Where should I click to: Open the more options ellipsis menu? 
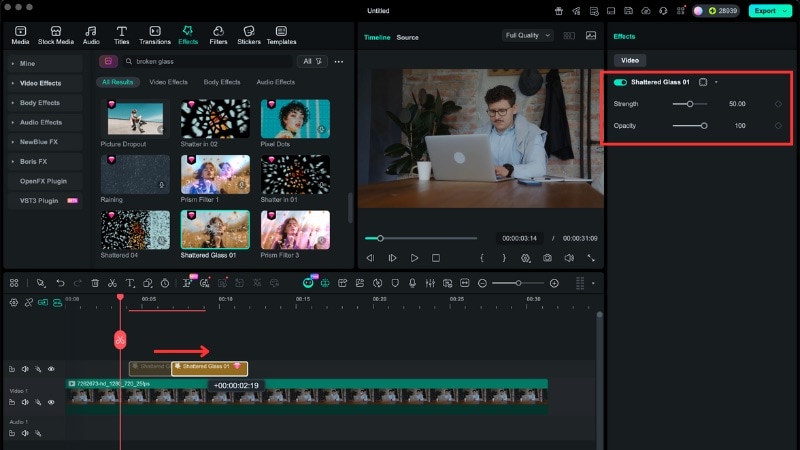point(339,62)
